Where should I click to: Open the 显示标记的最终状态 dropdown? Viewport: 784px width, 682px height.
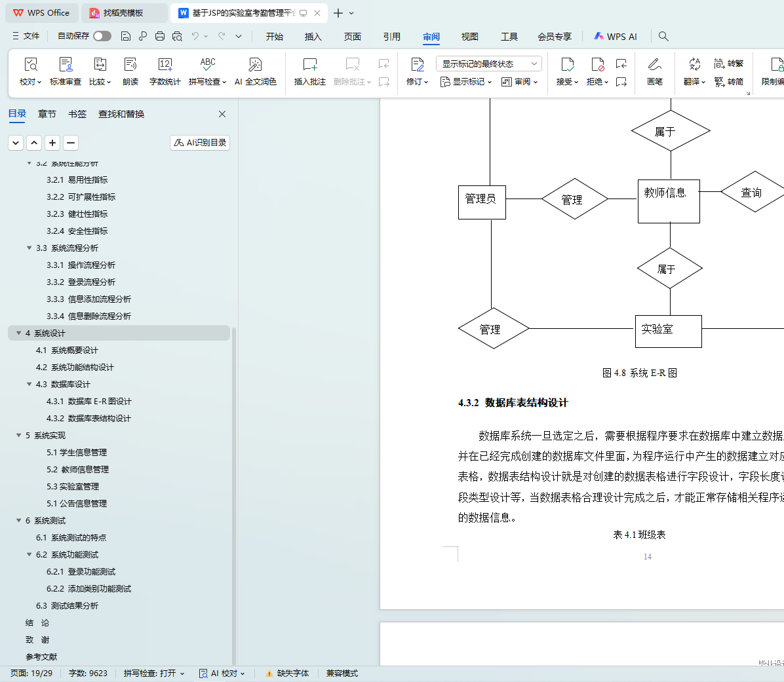pyautogui.click(x=489, y=64)
